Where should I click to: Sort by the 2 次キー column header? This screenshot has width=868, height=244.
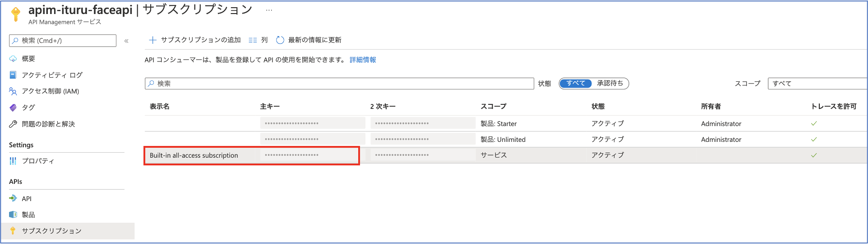383,106
